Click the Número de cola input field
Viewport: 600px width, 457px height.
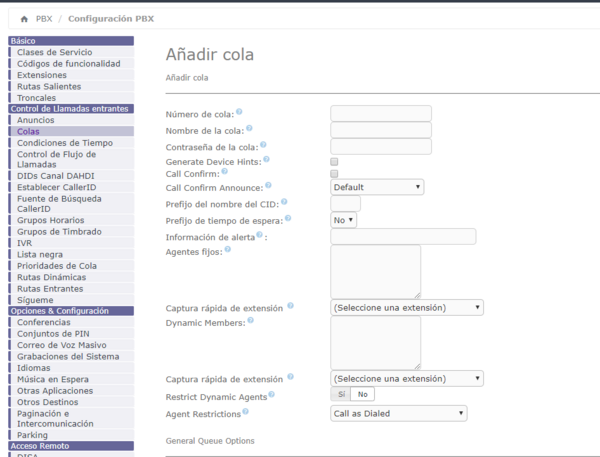380,114
